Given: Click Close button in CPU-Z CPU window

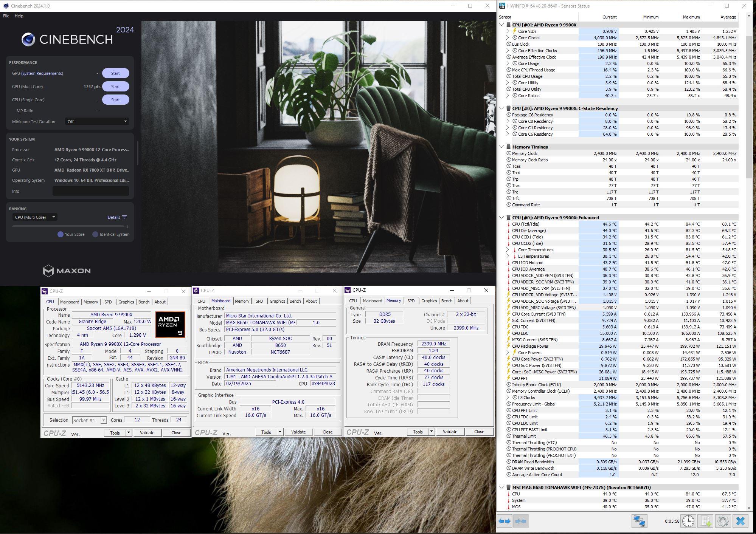Looking at the screenshot, I should (176, 433).
